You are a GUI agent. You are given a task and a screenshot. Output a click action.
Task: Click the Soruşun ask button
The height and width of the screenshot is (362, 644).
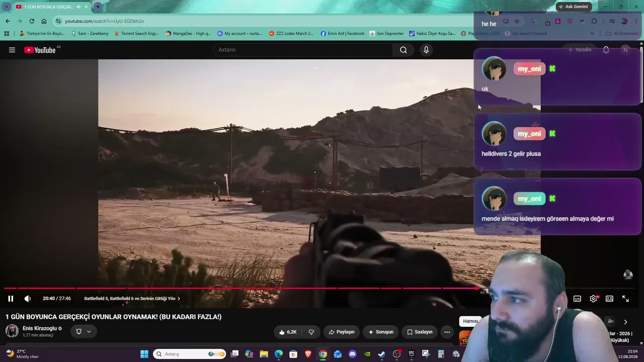[x=381, y=332]
